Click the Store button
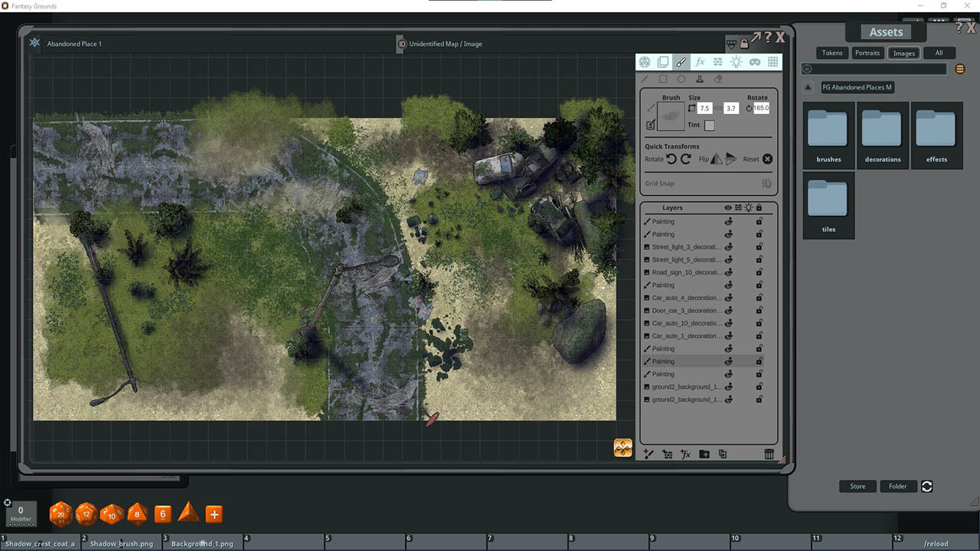Image resolution: width=980 pixels, height=551 pixels. coord(857,486)
